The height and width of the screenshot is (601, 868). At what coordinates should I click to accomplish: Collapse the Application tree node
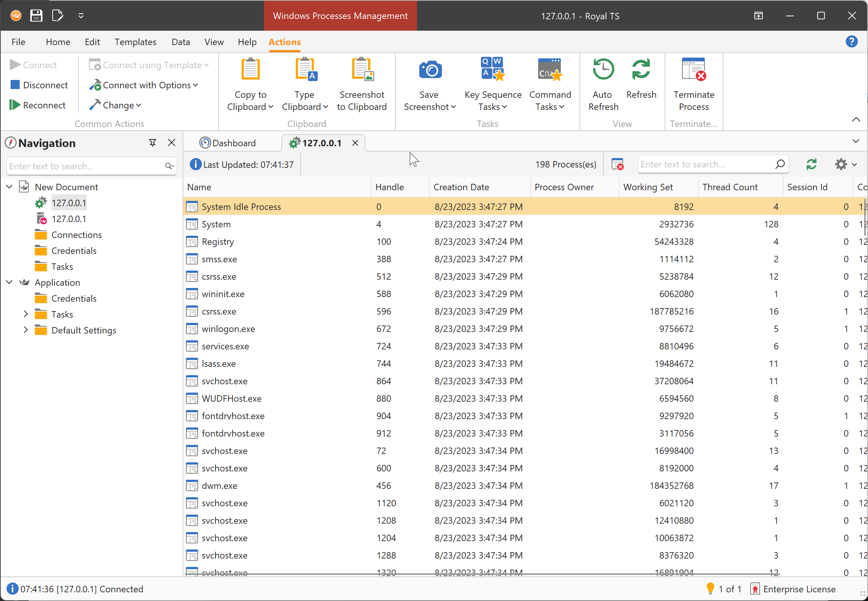[x=9, y=282]
